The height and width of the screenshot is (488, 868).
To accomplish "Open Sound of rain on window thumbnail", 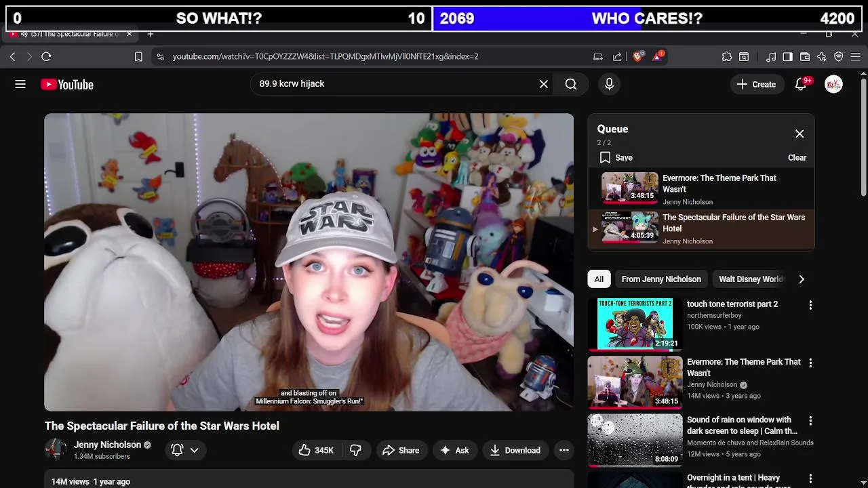I will [635, 440].
